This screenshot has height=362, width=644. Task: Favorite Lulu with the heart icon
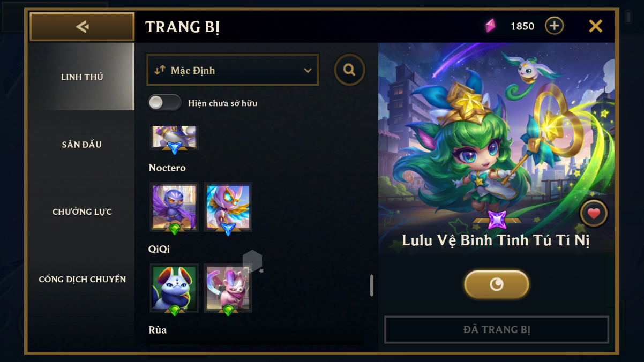[x=594, y=214]
